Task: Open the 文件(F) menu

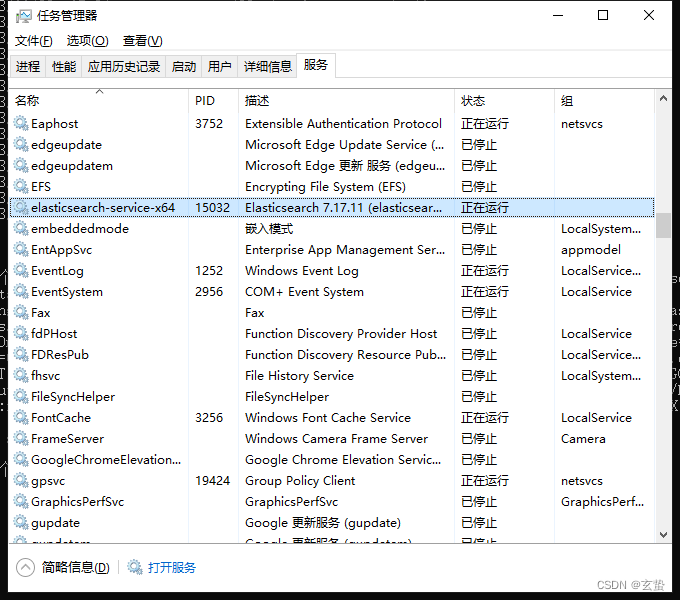Action: (34, 41)
